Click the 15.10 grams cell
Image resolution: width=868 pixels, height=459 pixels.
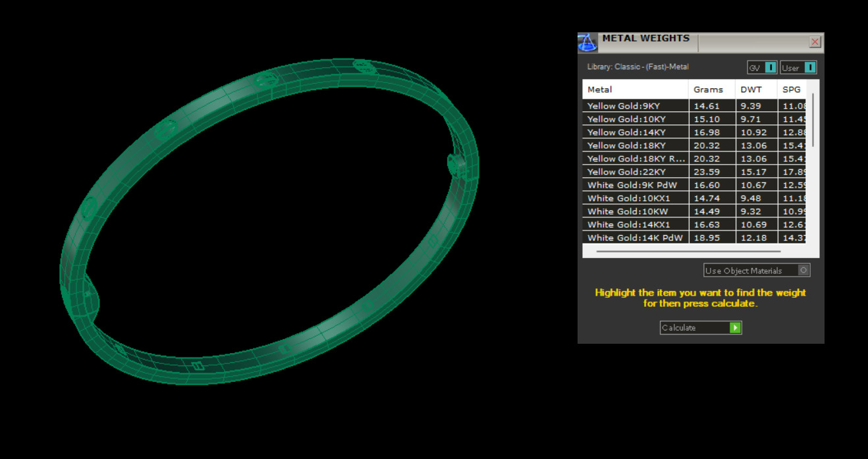point(712,119)
